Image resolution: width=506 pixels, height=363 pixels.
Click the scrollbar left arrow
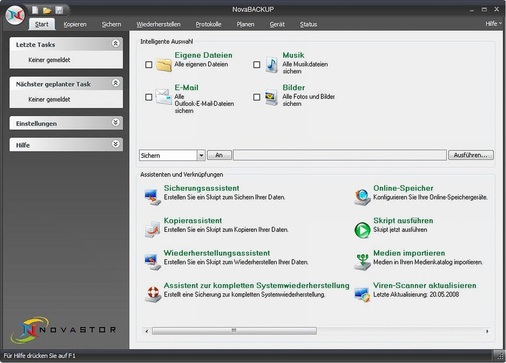click(147, 331)
